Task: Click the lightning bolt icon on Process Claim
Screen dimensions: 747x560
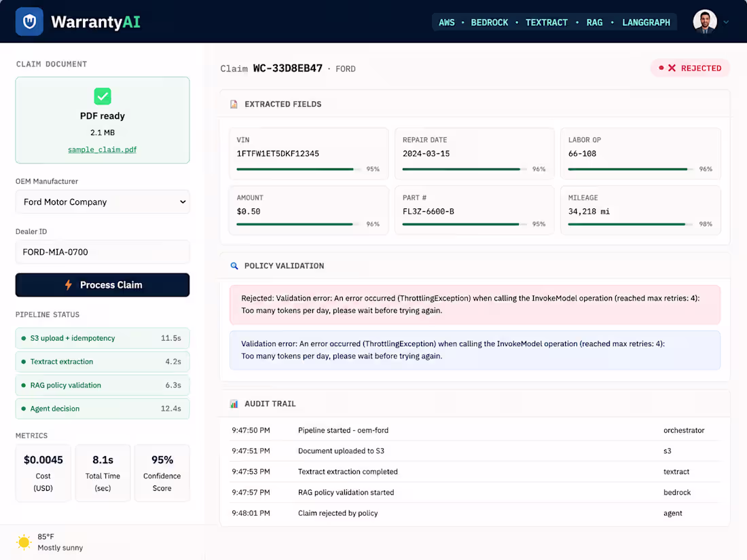Action: click(69, 285)
